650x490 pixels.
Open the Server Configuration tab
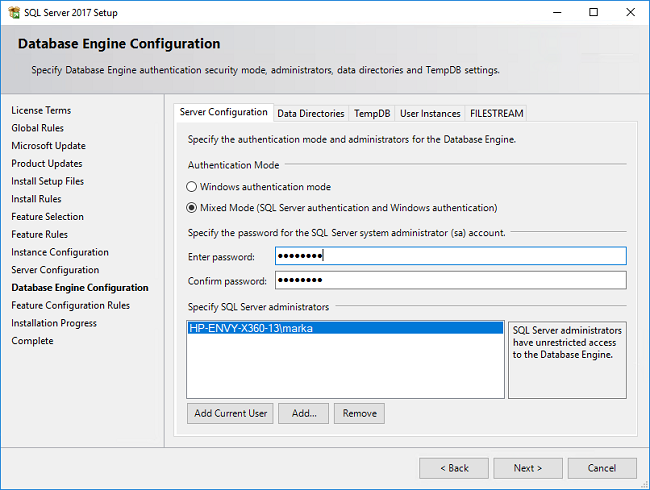tap(223, 112)
